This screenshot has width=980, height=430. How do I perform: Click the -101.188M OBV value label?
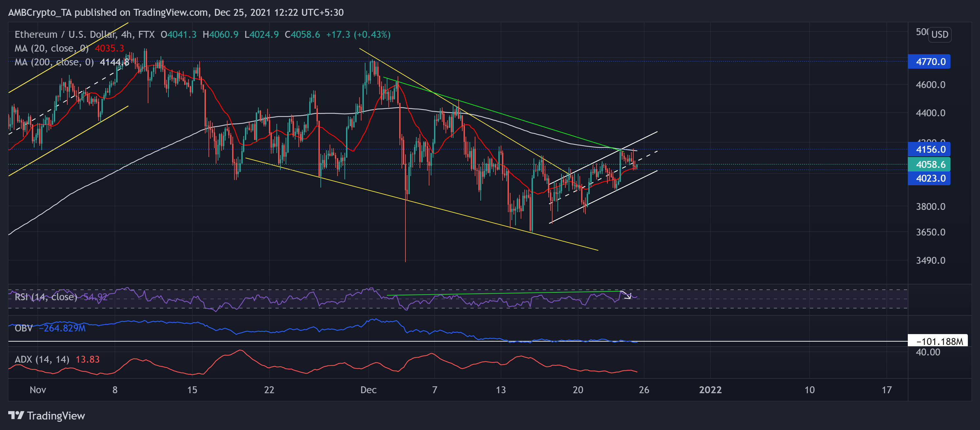click(x=937, y=341)
